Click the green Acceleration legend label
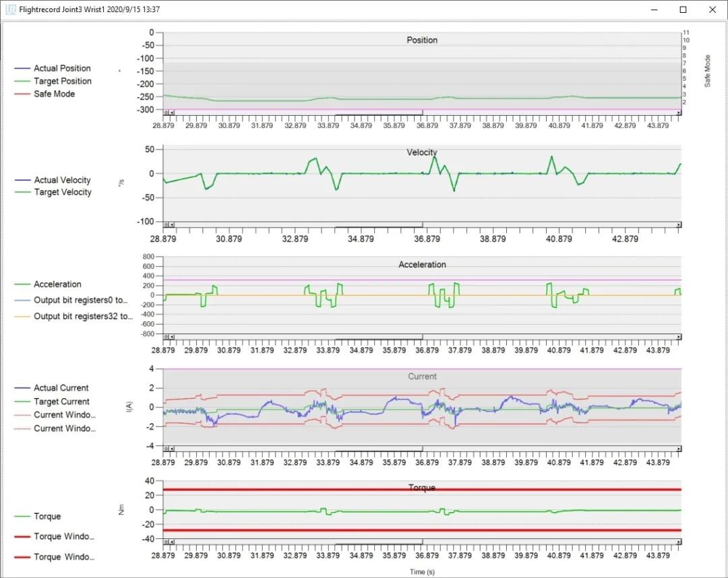 57,284
